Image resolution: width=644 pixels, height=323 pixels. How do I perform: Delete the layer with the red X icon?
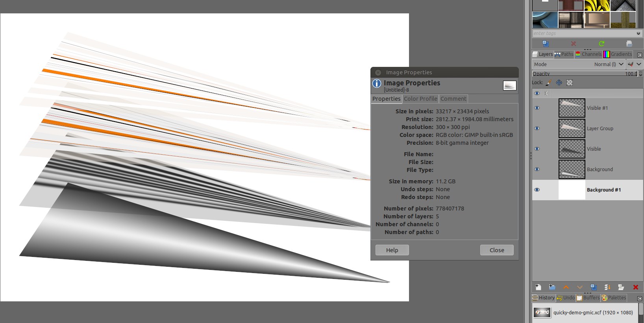(x=635, y=287)
